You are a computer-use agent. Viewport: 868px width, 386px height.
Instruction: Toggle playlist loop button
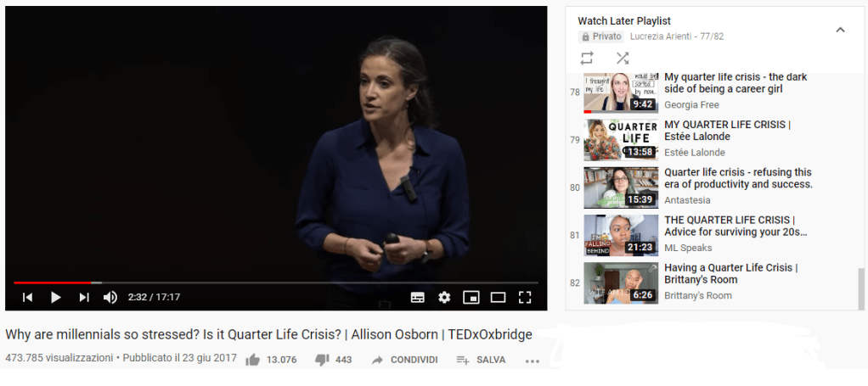(x=587, y=58)
